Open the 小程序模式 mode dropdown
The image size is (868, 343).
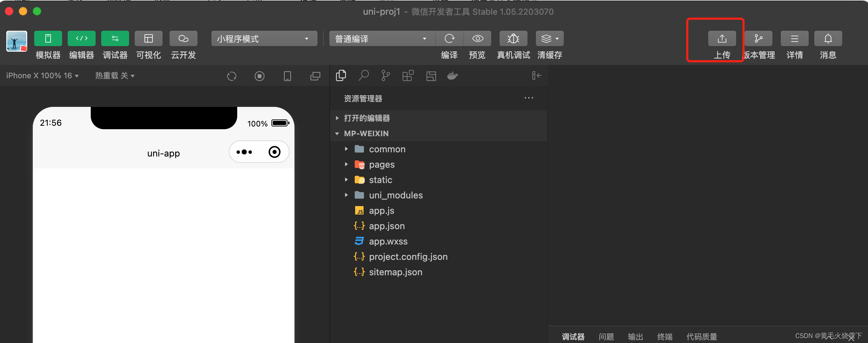(x=264, y=38)
